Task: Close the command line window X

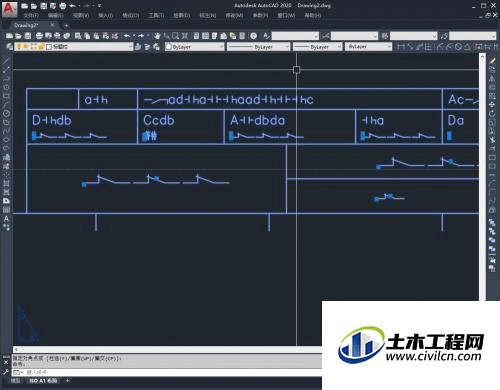Action: 6,362
